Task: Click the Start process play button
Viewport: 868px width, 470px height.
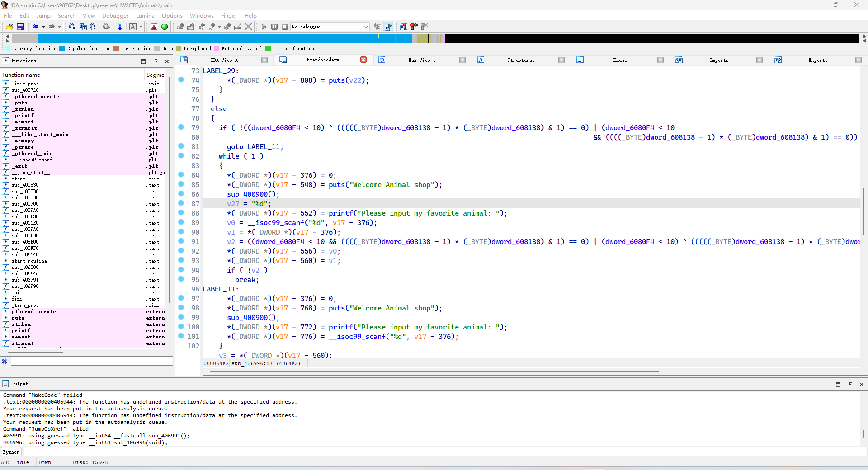Action: click(264, 27)
